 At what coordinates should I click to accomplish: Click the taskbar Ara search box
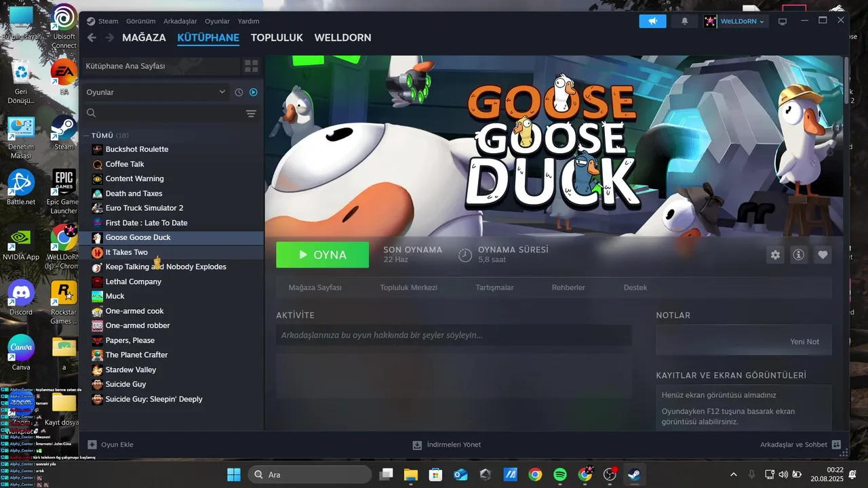(x=310, y=474)
